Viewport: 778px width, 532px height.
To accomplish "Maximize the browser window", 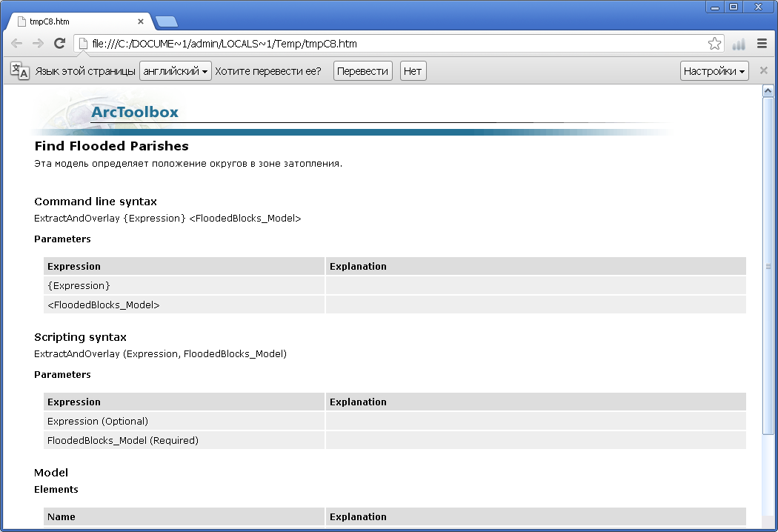I will (x=734, y=7).
